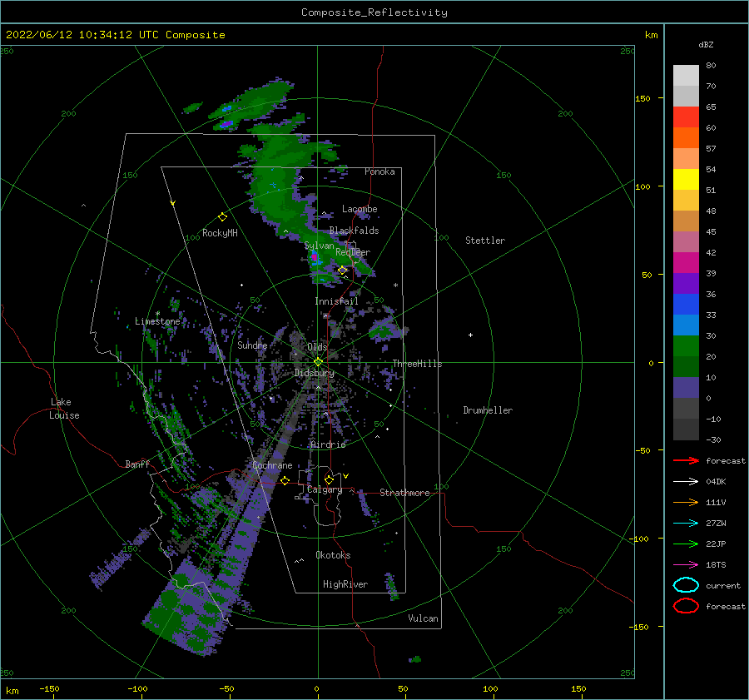Select the Airdrie label

[328, 444]
